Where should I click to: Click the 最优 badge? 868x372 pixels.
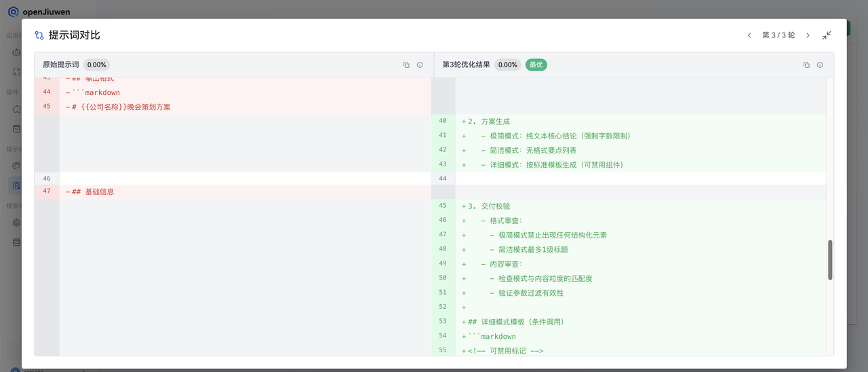[536, 65]
